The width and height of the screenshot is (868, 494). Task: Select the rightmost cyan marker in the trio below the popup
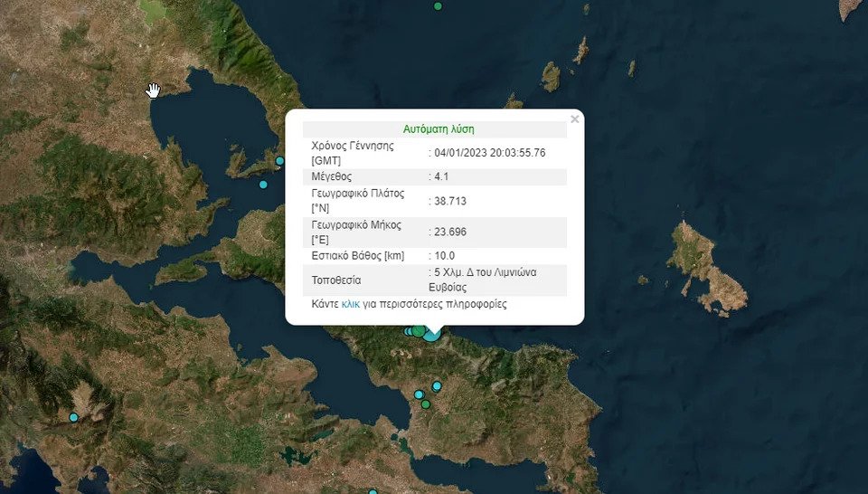click(437, 386)
